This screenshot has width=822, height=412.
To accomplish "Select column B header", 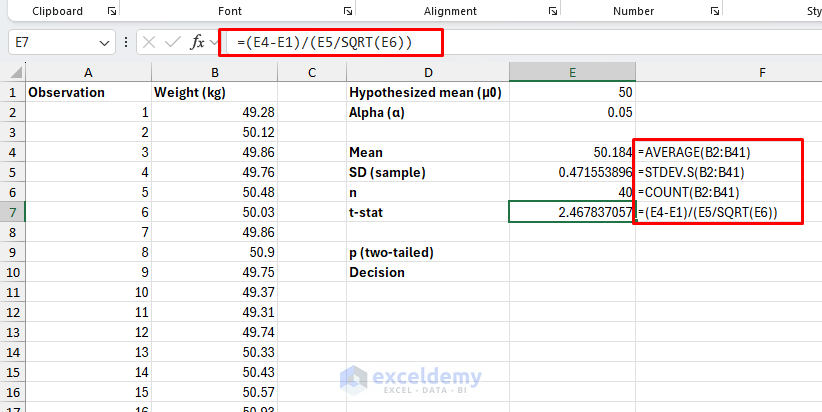I will coord(214,72).
